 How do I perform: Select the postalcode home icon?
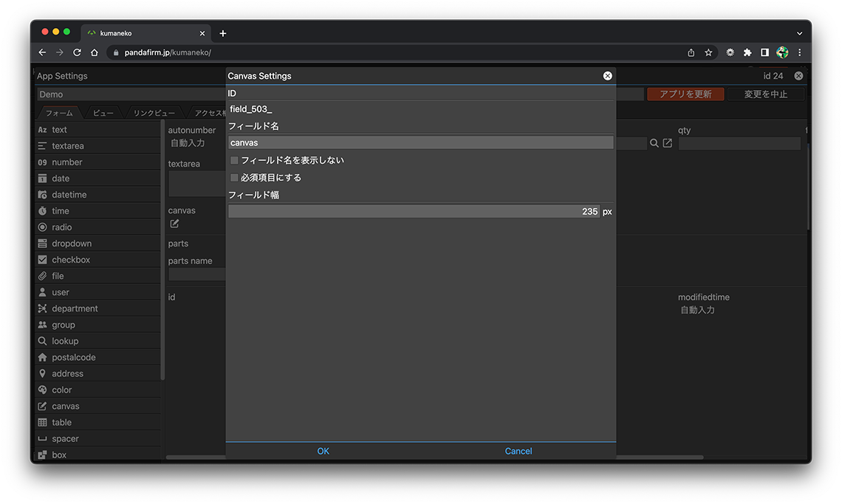pos(43,357)
